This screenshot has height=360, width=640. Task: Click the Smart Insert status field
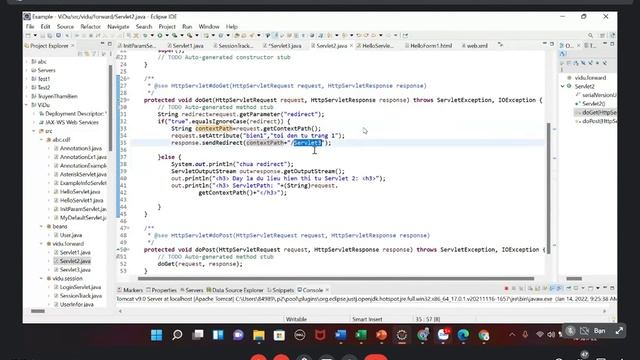click(367, 319)
